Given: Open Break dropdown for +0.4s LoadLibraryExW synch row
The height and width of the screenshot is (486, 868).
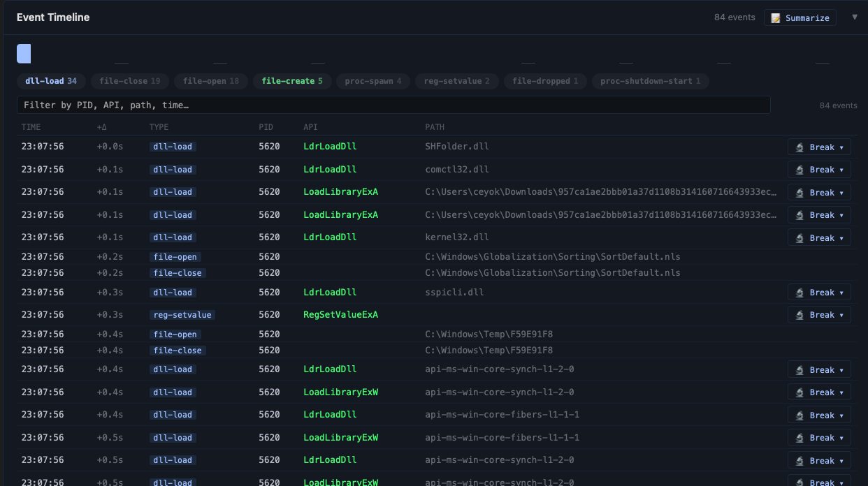Looking at the screenshot, I should pyautogui.click(x=819, y=392).
